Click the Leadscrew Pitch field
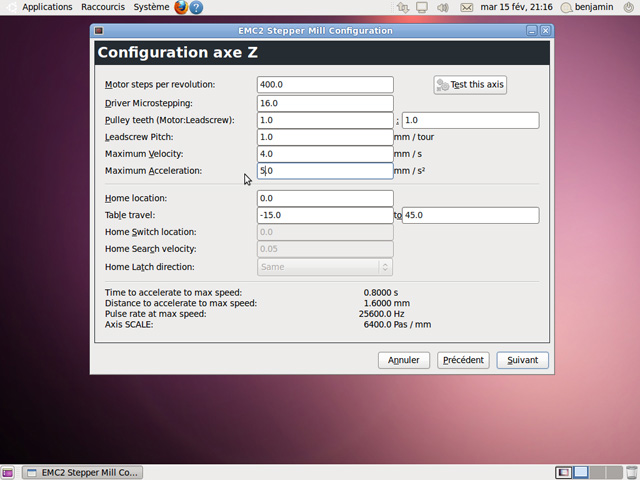Viewport: 640px width, 480px height. [325, 137]
